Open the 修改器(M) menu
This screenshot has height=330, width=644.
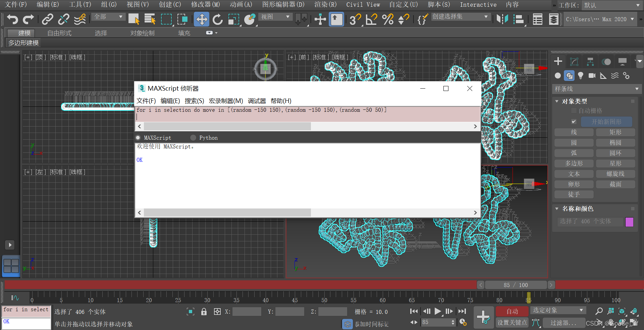pyautogui.click(x=205, y=5)
